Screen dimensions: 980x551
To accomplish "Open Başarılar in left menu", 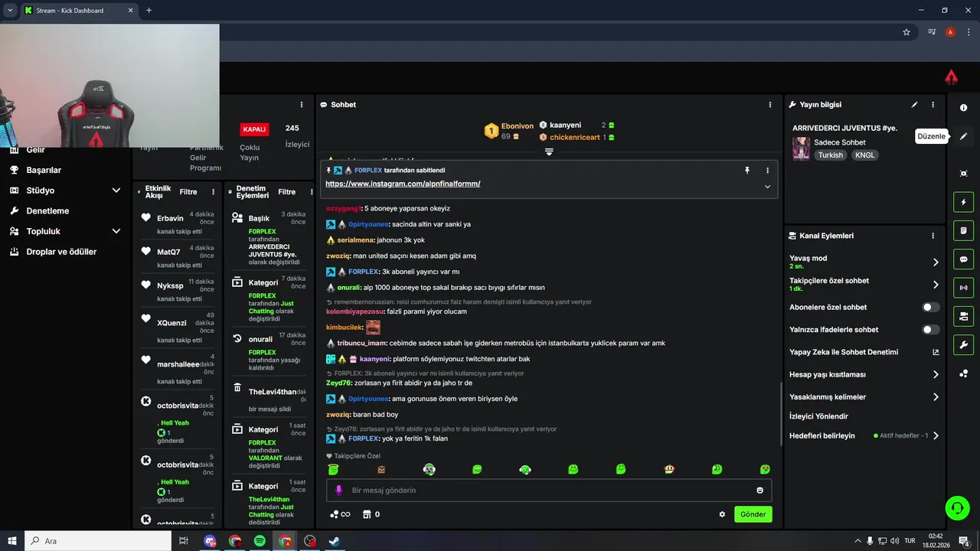I will point(44,170).
